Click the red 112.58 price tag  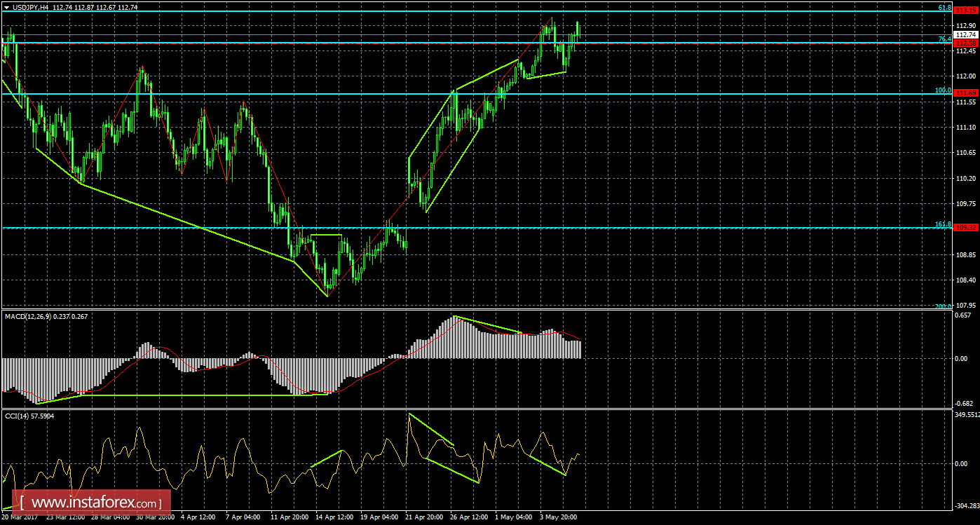click(966, 43)
